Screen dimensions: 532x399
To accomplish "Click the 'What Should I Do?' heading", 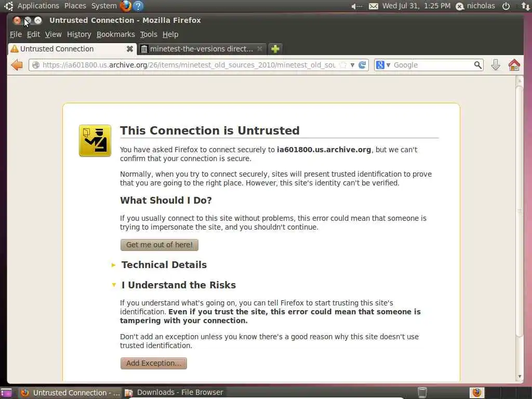I will pos(166,200).
